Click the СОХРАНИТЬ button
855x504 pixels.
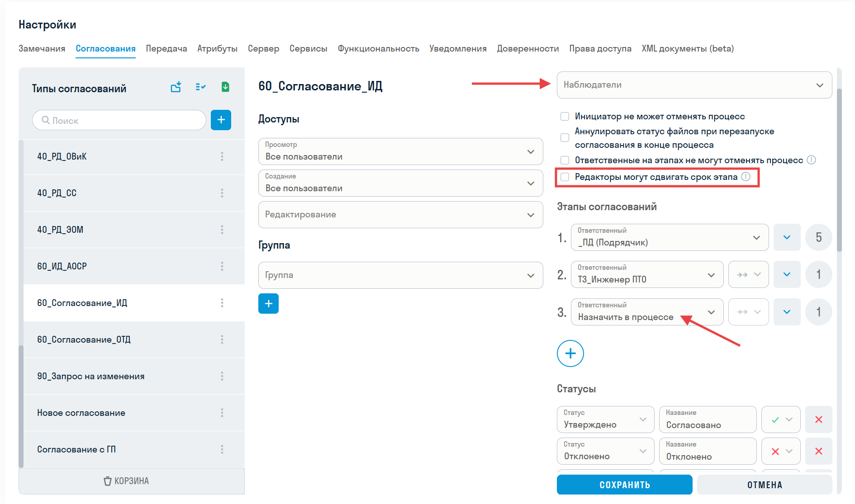tap(624, 485)
